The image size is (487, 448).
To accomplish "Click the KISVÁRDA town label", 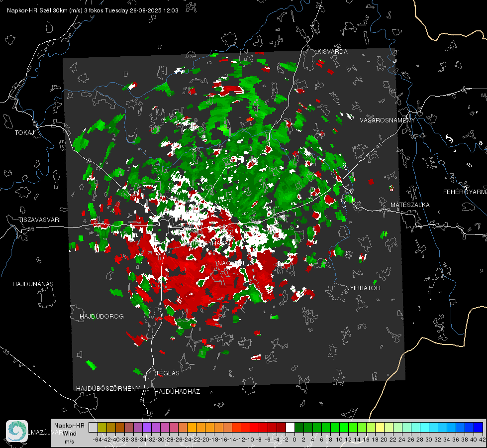I will 332,52.
